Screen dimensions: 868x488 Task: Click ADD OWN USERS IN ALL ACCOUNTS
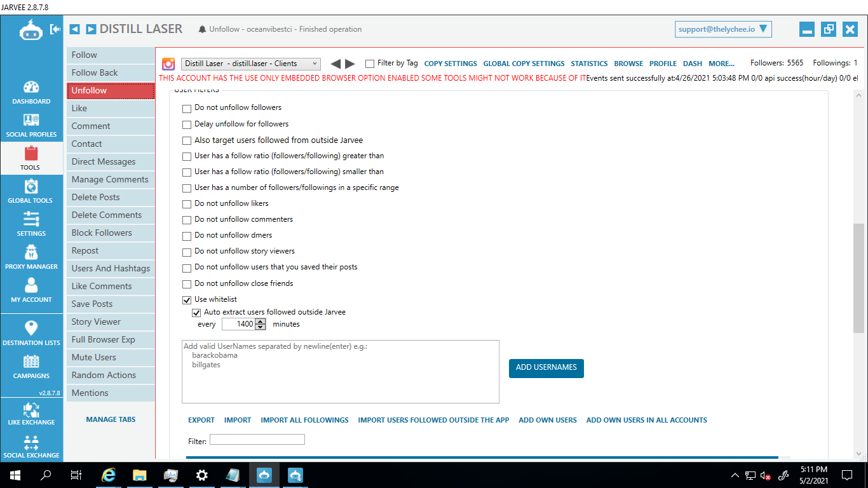point(647,420)
